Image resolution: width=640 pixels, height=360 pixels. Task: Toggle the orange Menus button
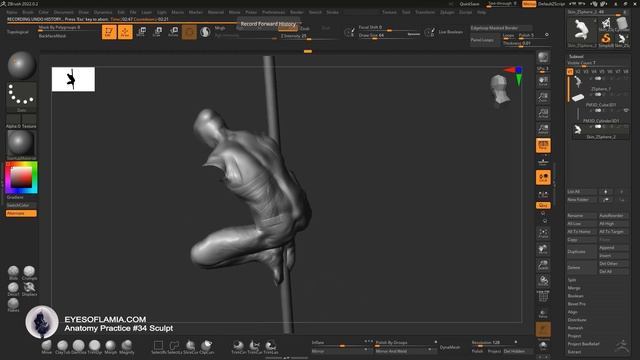529,4
